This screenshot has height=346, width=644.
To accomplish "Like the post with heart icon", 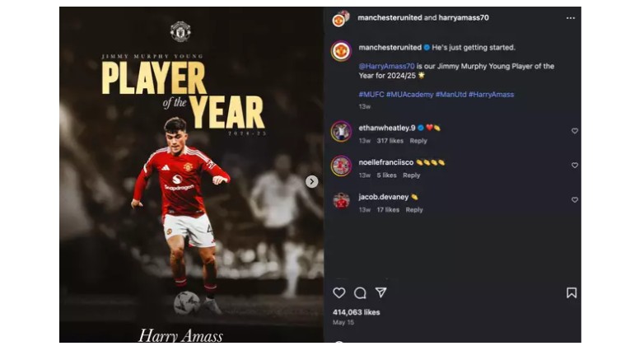I will (x=338, y=293).
